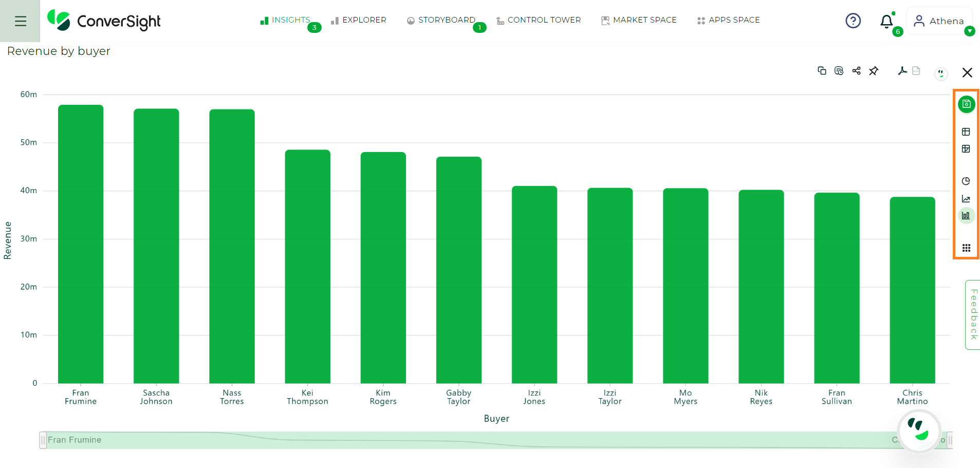Image resolution: width=980 pixels, height=468 pixels.
Task: Click the small Athena face icon
Action: tap(941, 73)
